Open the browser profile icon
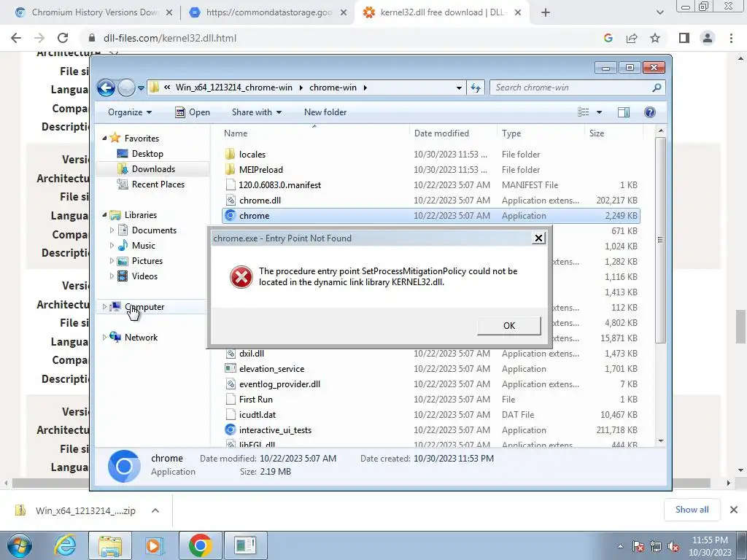Image resolution: width=747 pixels, height=560 pixels. point(708,38)
